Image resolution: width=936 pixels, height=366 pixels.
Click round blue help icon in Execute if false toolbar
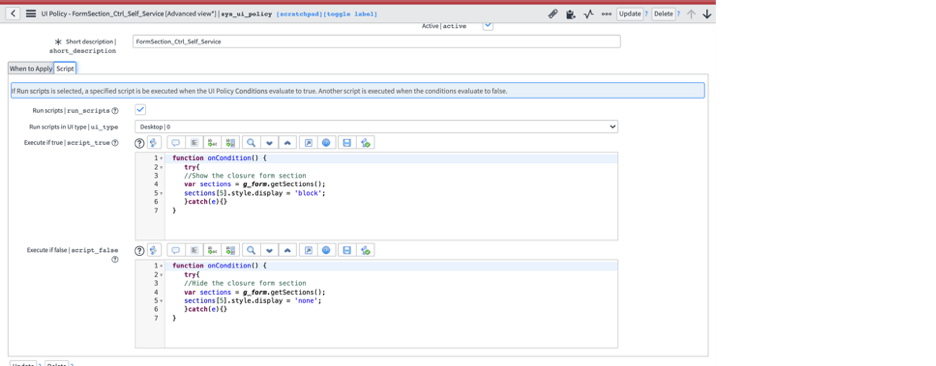[x=326, y=250]
